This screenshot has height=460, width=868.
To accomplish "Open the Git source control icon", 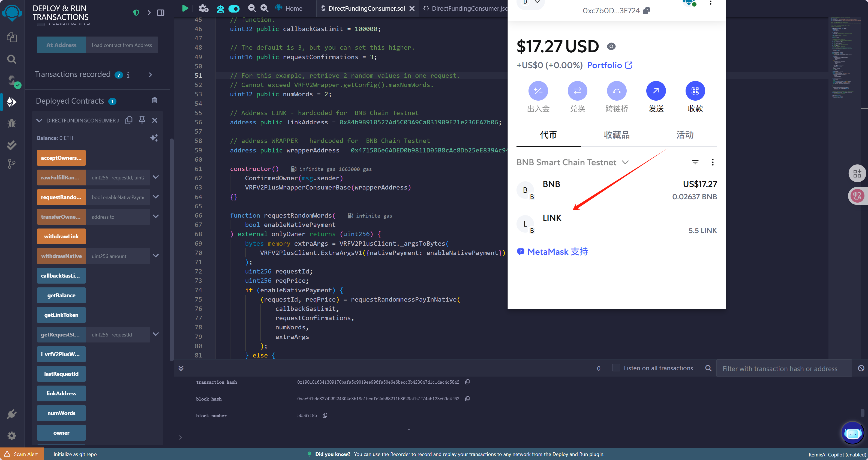I will [x=12, y=164].
